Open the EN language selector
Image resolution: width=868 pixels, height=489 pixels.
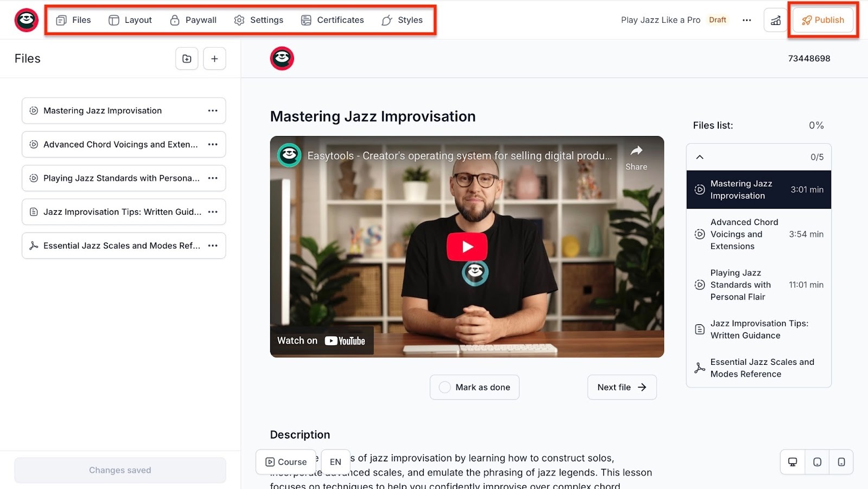point(335,462)
